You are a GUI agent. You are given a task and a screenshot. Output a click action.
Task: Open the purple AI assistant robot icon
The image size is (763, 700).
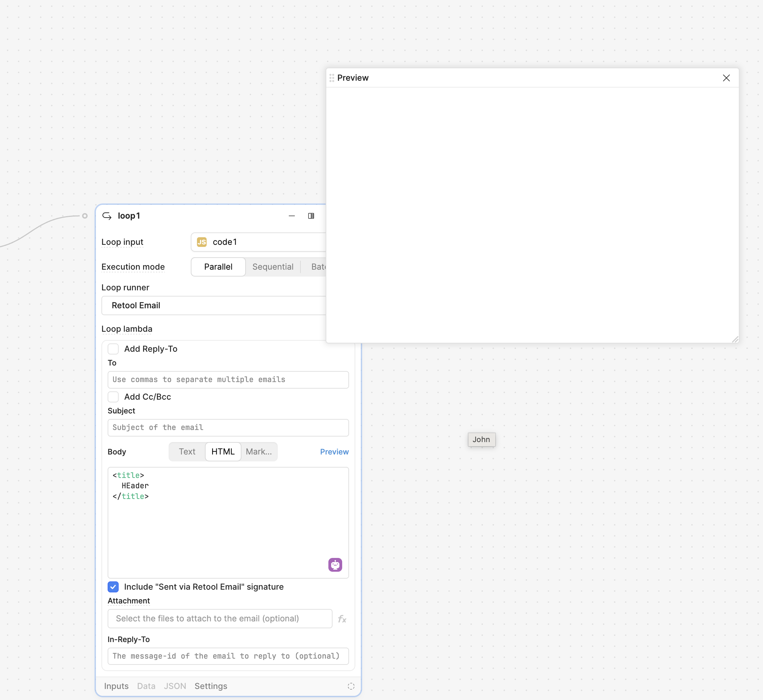(x=335, y=565)
